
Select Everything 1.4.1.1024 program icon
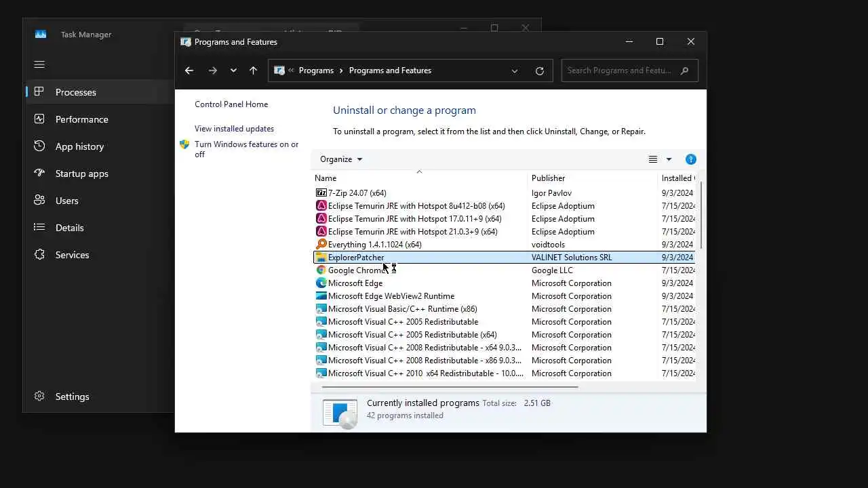(x=321, y=245)
